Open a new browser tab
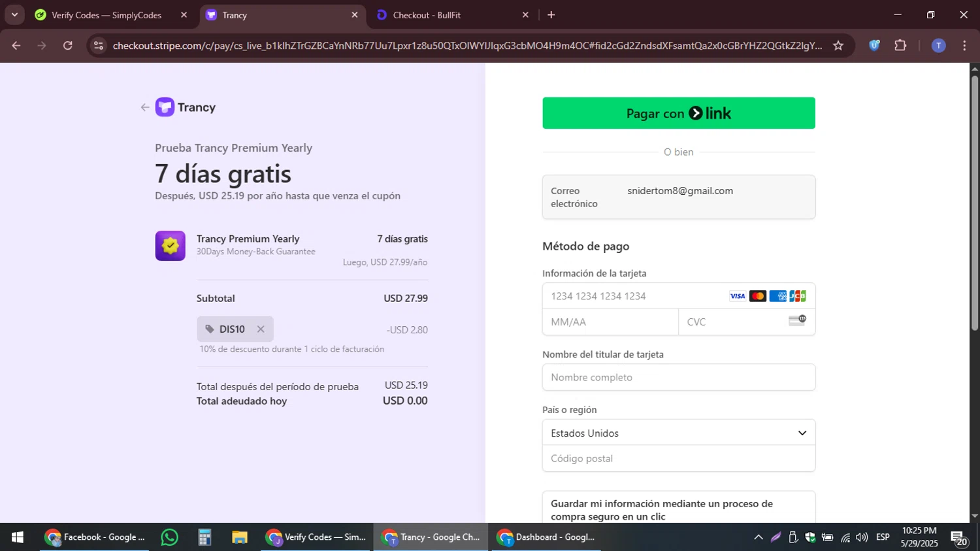The height and width of the screenshot is (551, 980). tap(551, 15)
